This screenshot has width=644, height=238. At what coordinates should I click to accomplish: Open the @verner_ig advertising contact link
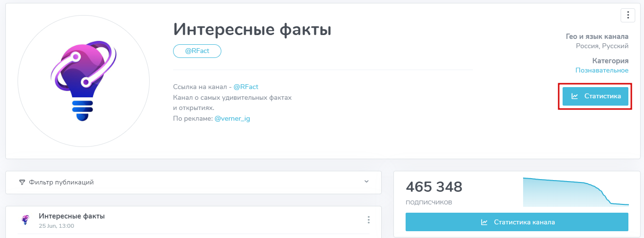point(232,118)
